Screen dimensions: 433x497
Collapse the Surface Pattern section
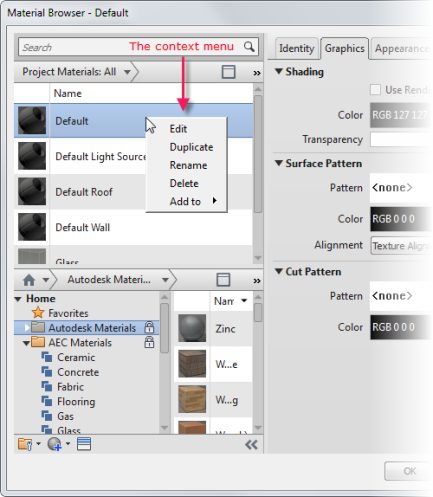(x=279, y=163)
